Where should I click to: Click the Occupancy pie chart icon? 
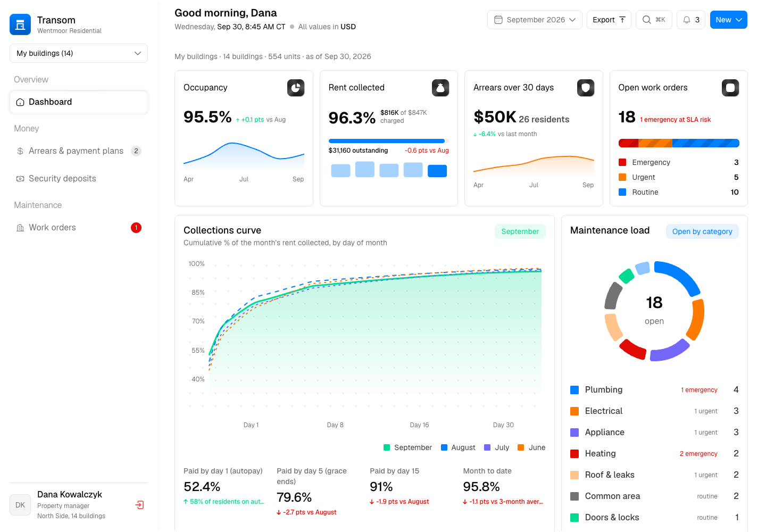(x=296, y=88)
